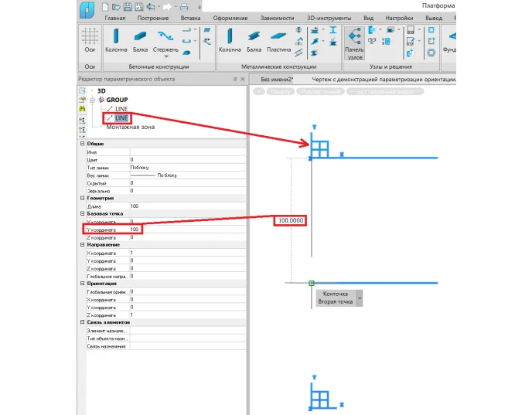The width and height of the screenshot is (532, 415).
Task: Close the Редактор параметрического объекта panel
Action: (x=243, y=79)
